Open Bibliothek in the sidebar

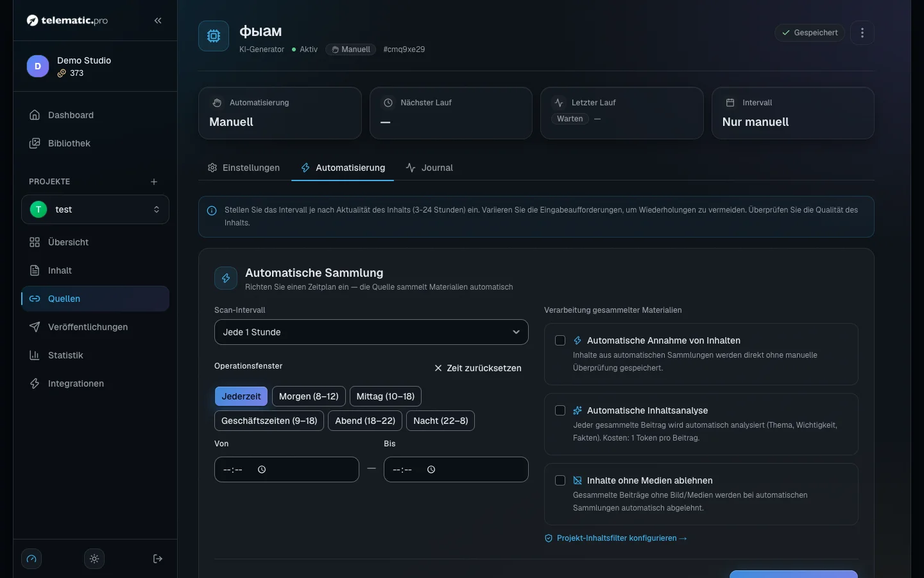95,143
